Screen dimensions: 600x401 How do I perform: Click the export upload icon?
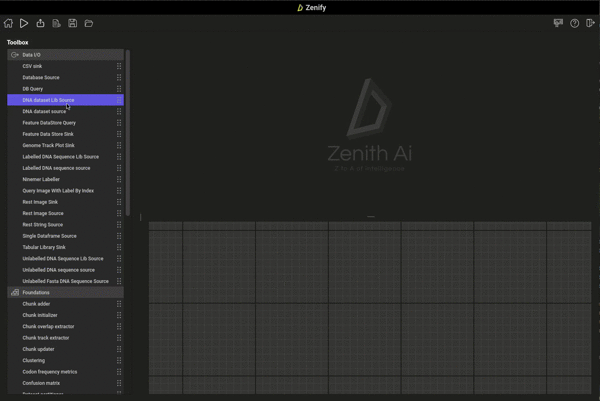[x=40, y=23]
